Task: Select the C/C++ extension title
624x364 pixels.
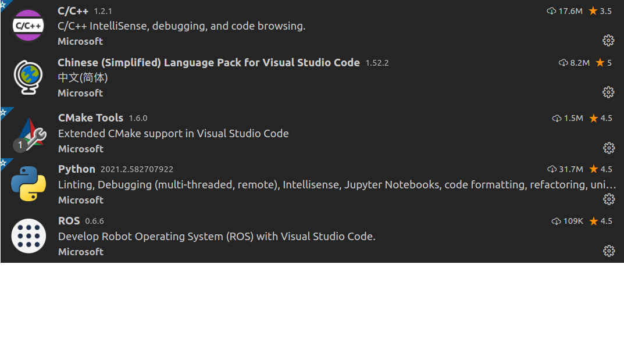Action: tap(73, 10)
